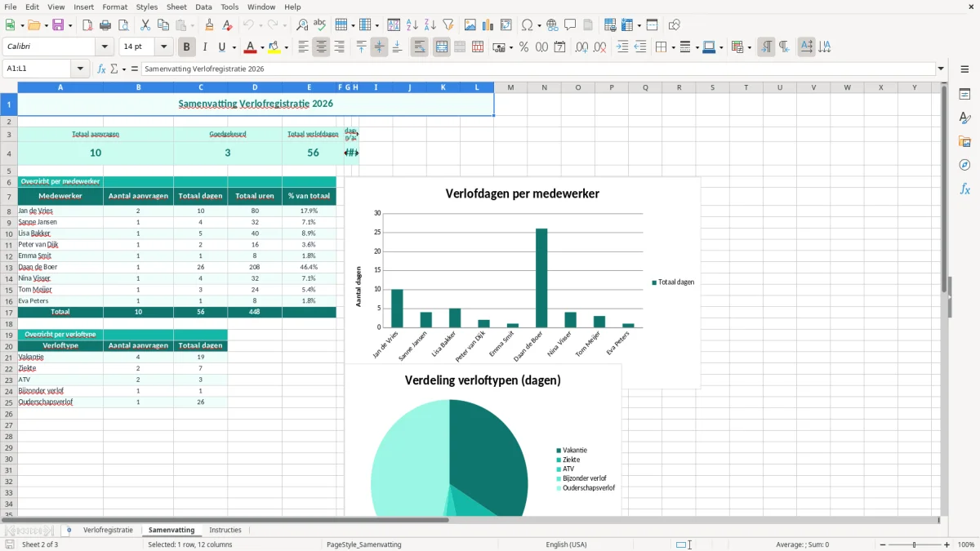Open sidebar Styles panel icon

964,118
